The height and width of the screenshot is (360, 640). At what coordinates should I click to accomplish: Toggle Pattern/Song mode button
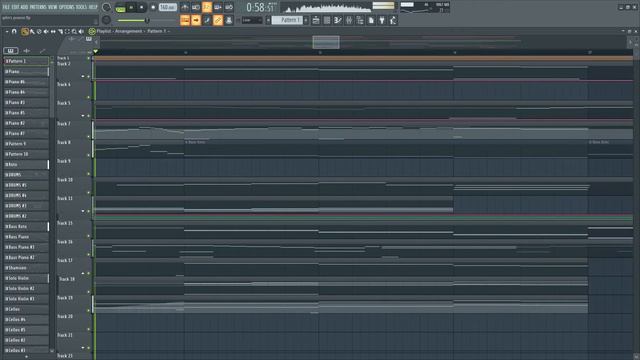point(120,7)
